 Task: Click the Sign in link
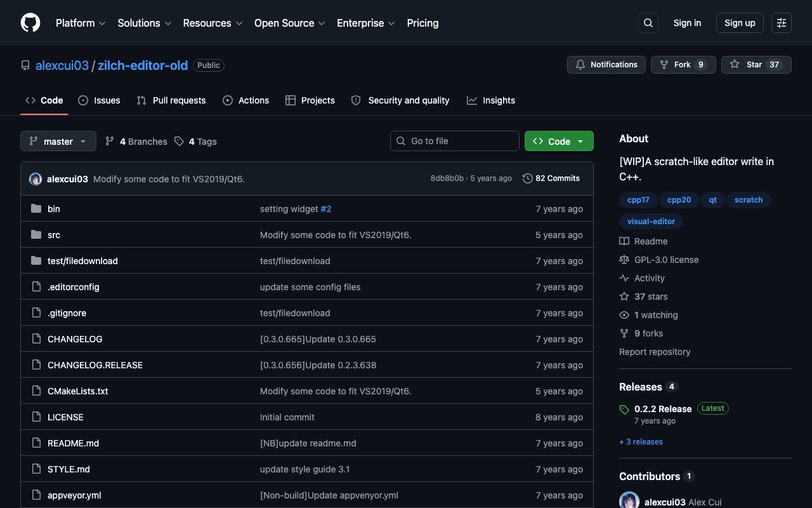click(x=687, y=23)
